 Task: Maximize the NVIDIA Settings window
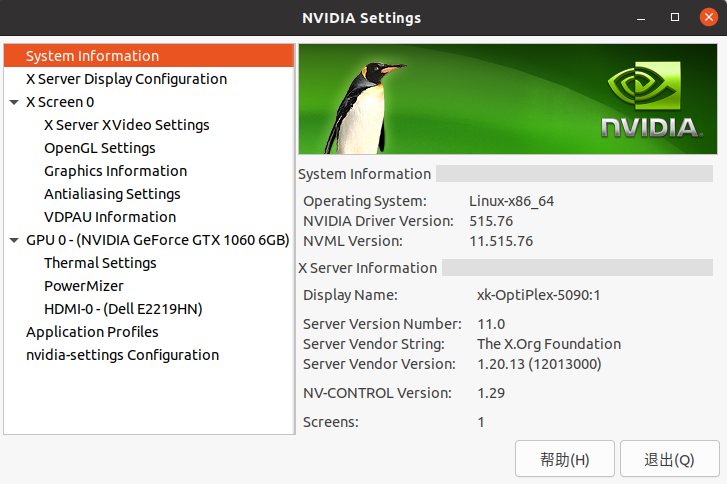coord(675,18)
